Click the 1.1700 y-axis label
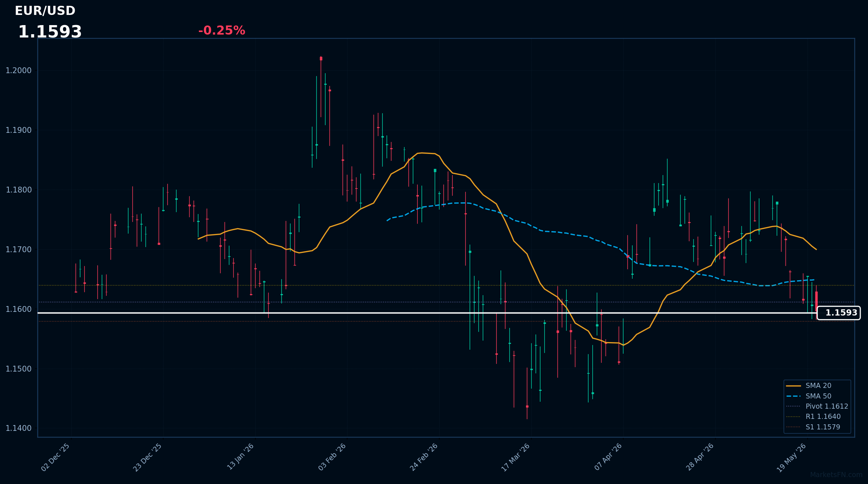 coord(19,250)
